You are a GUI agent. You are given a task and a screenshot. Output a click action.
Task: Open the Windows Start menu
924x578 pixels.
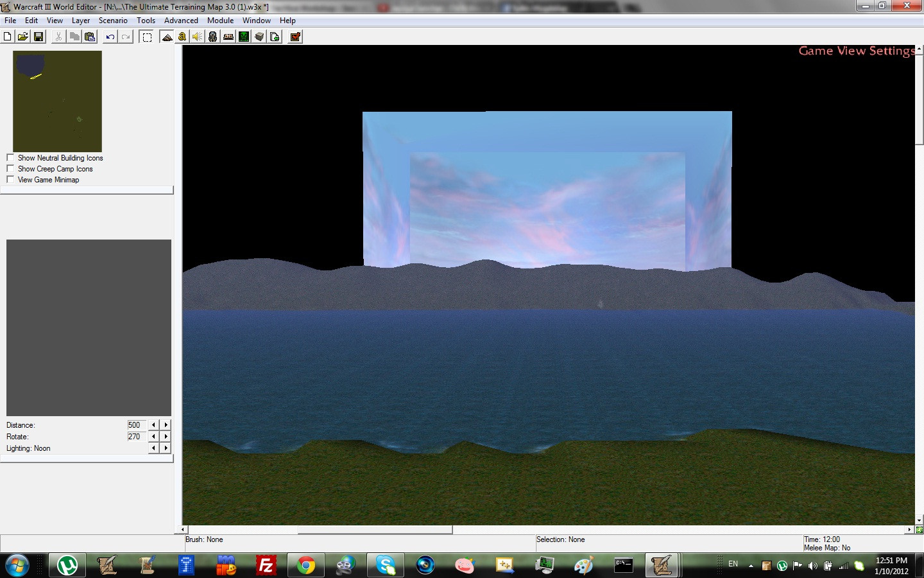tap(17, 566)
